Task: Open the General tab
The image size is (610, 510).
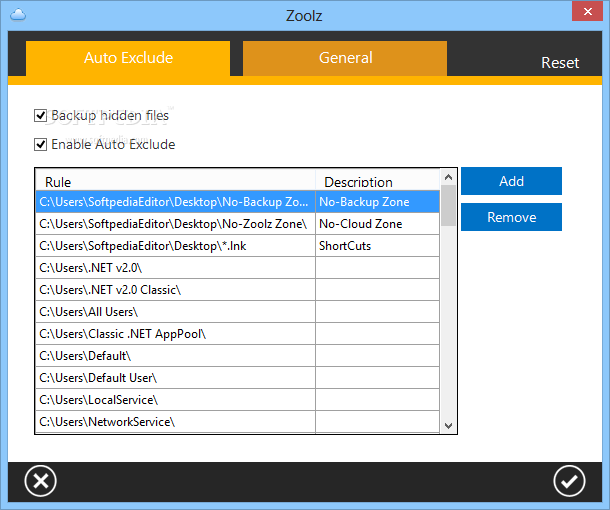Action: (x=345, y=58)
